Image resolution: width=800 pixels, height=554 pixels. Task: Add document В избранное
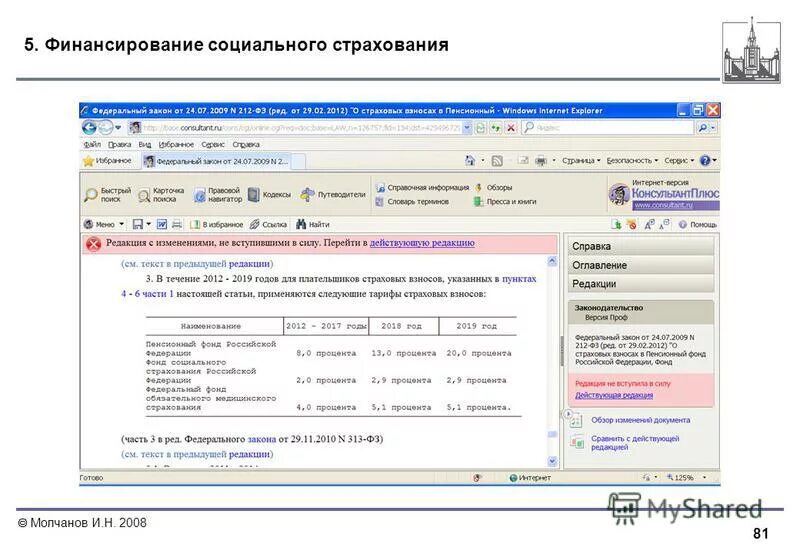tap(216, 224)
